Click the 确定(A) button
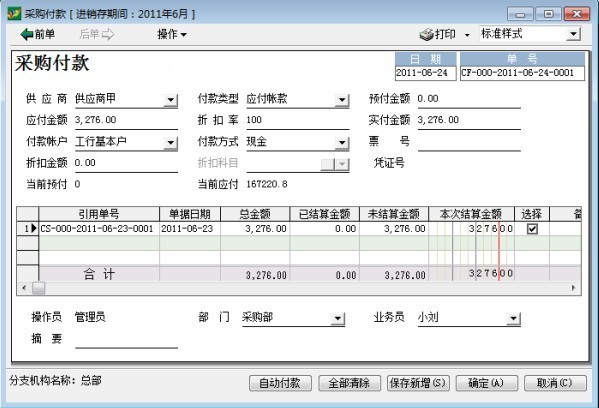The width and height of the screenshot is (599, 408). point(487,383)
